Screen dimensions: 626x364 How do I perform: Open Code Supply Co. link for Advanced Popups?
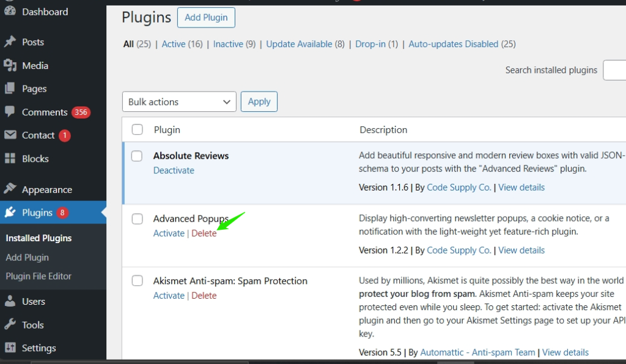point(458,250)
